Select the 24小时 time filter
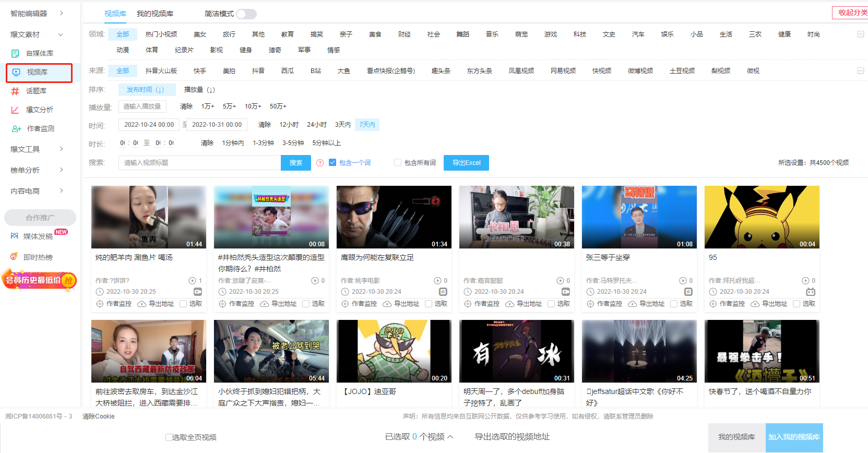 [x=317, y=125]
